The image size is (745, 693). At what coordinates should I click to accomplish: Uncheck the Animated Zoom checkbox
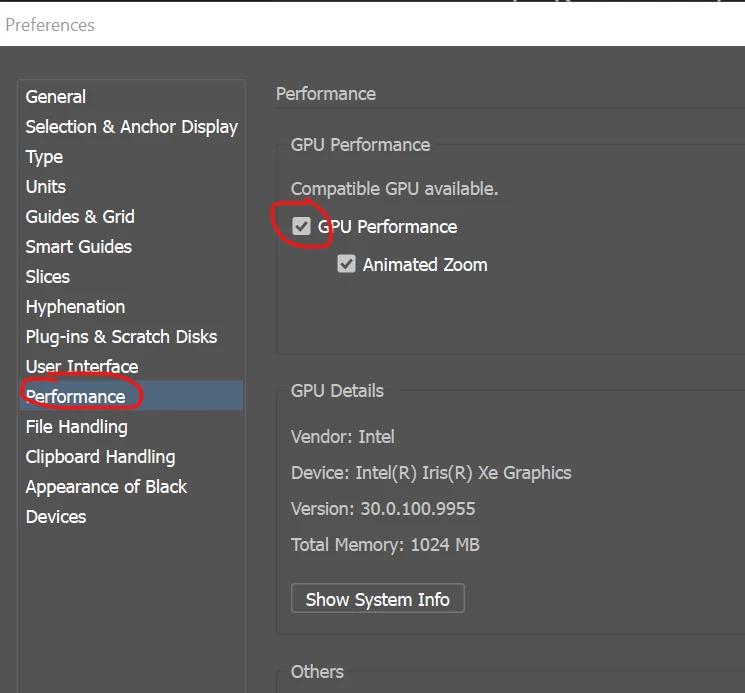coord(347,265)
